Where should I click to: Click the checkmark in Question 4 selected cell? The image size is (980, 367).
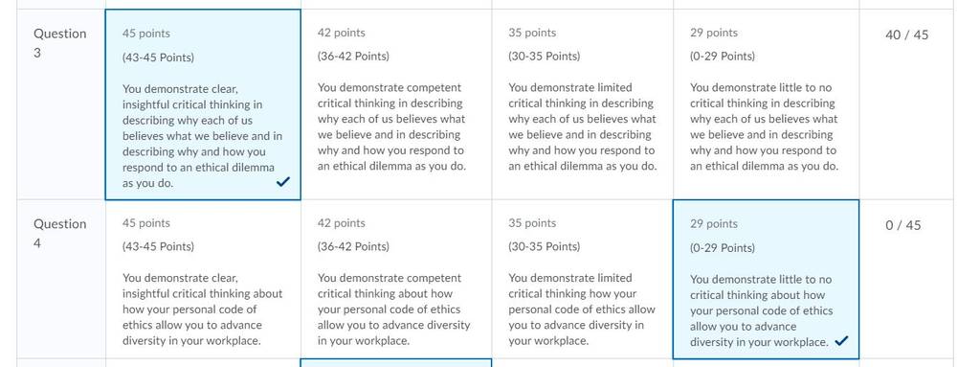coord(841,341)
